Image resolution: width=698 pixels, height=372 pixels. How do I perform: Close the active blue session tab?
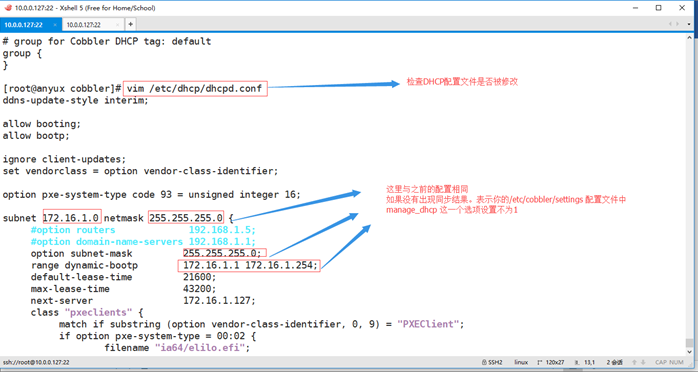coord(55,25)
